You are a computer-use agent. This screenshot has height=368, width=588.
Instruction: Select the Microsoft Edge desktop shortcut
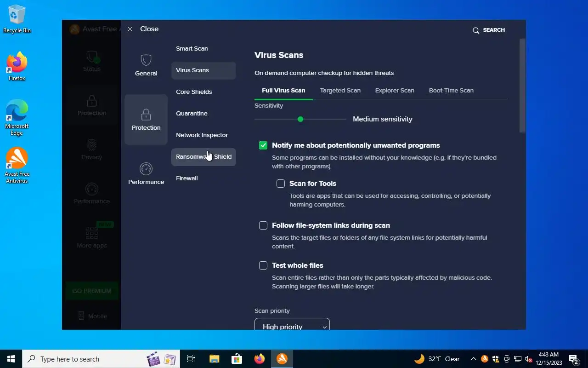point(17,117)
